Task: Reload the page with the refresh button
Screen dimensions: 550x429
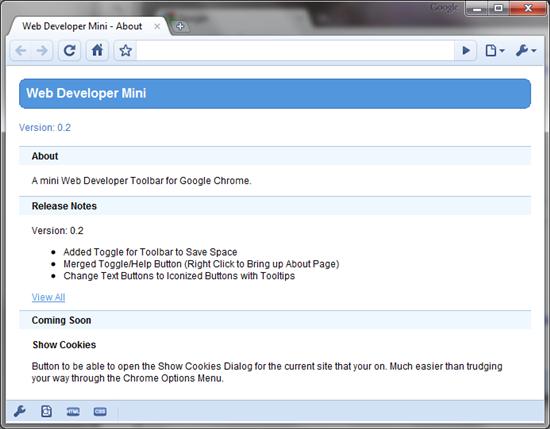Action: click(69, 51)
